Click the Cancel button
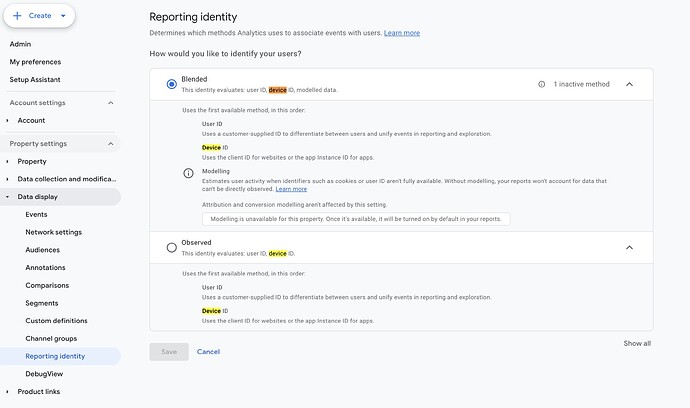 (x=208, y=352)
